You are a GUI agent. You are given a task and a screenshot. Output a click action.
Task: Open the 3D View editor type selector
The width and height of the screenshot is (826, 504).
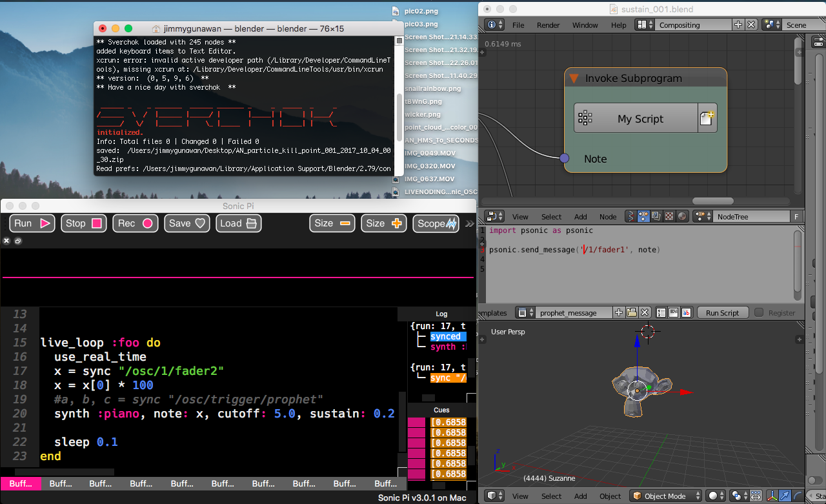(x=494, y=496)
